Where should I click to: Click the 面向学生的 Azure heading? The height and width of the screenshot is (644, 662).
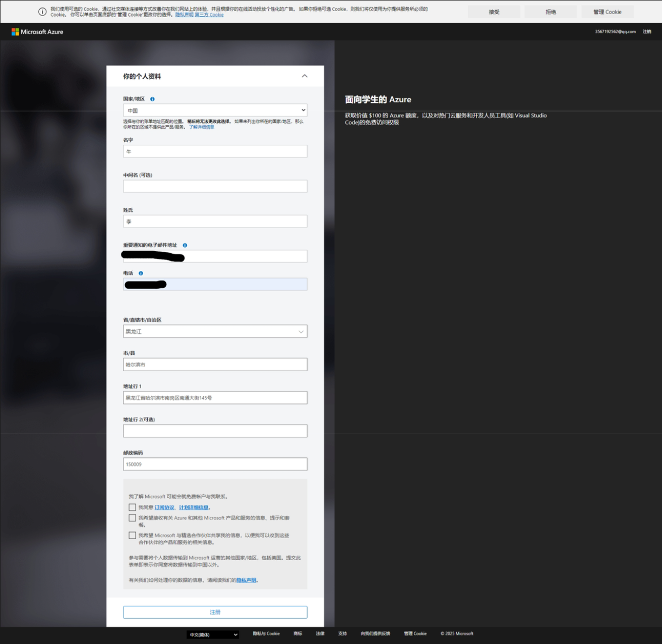378,100
